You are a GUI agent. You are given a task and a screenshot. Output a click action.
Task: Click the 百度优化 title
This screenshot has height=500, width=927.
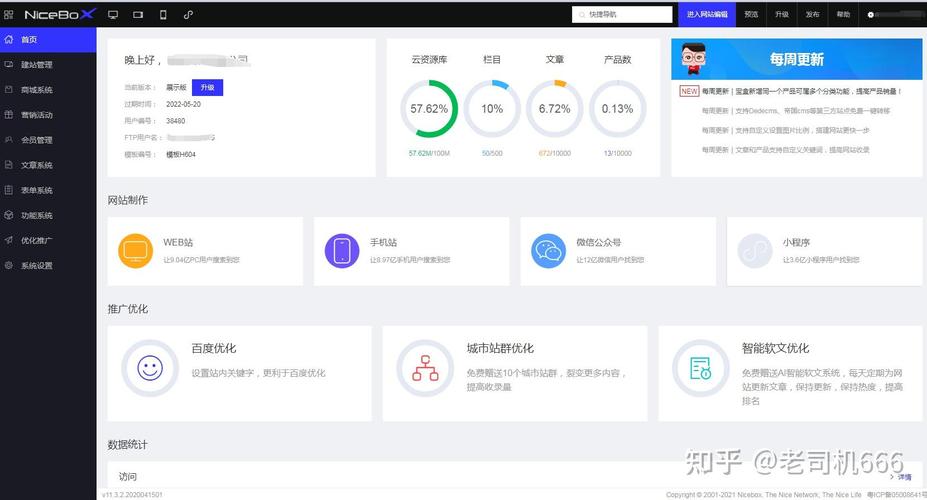click(213, 348)
